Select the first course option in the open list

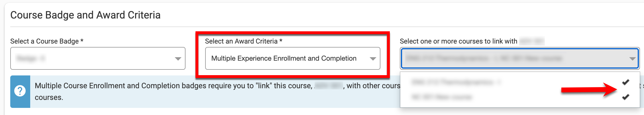(x=456, y=82)
